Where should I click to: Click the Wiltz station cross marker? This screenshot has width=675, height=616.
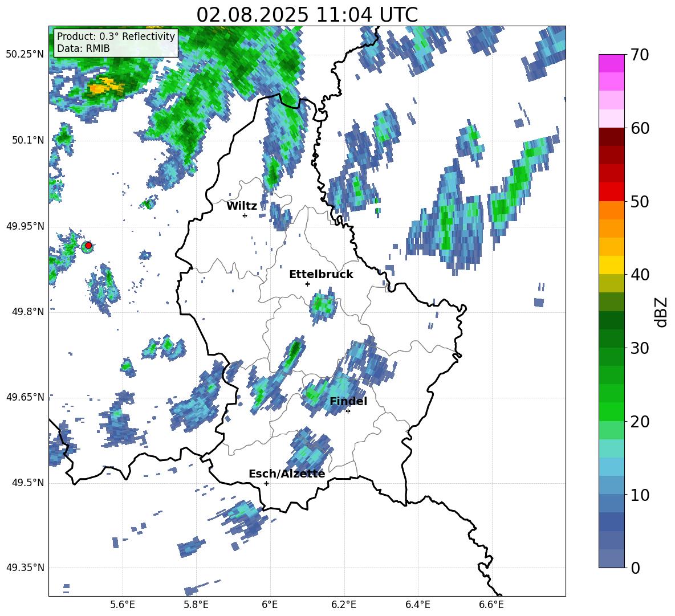pos(245,215)
